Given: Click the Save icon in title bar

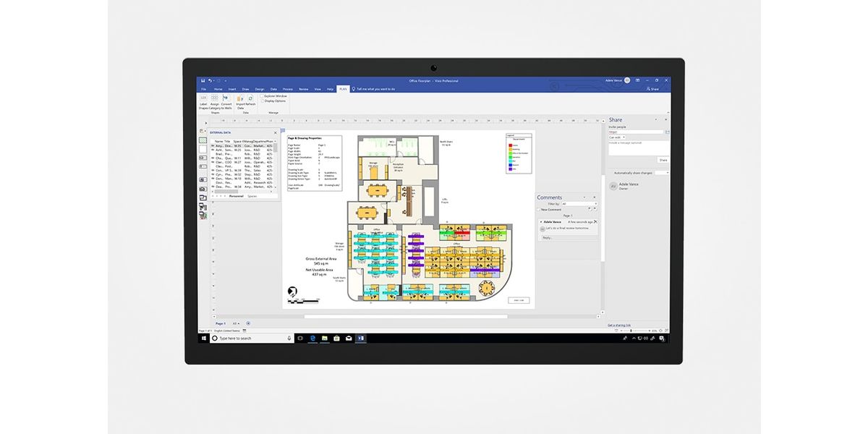Looking at the screenshot, I should click(203, 80).
